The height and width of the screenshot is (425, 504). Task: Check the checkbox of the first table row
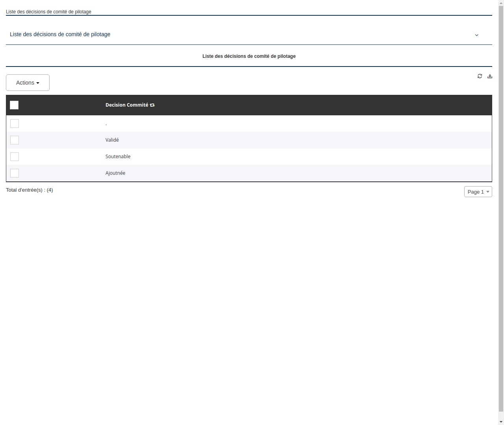tap(15, 124)
